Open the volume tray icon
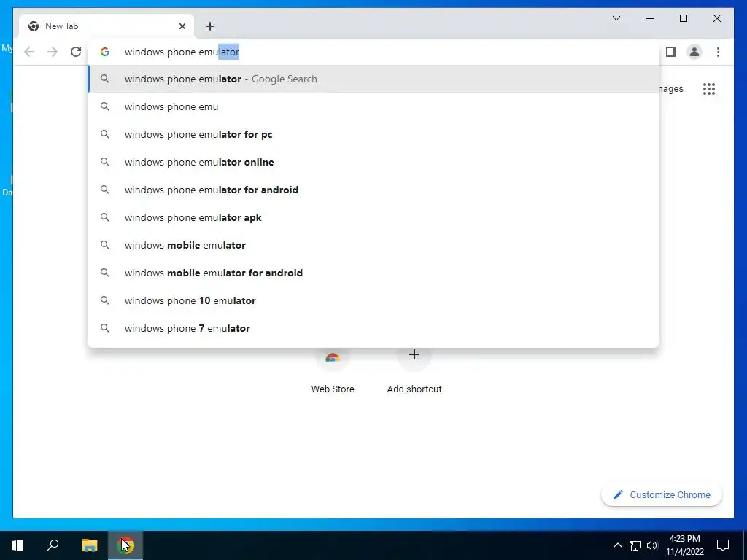 point(652,545)
